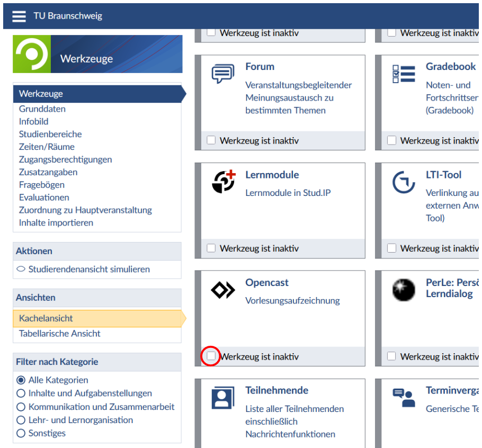Viewport: 482px width, 448px height.
Task: Open the hamburger navigation menu
Action: (19, 16)
